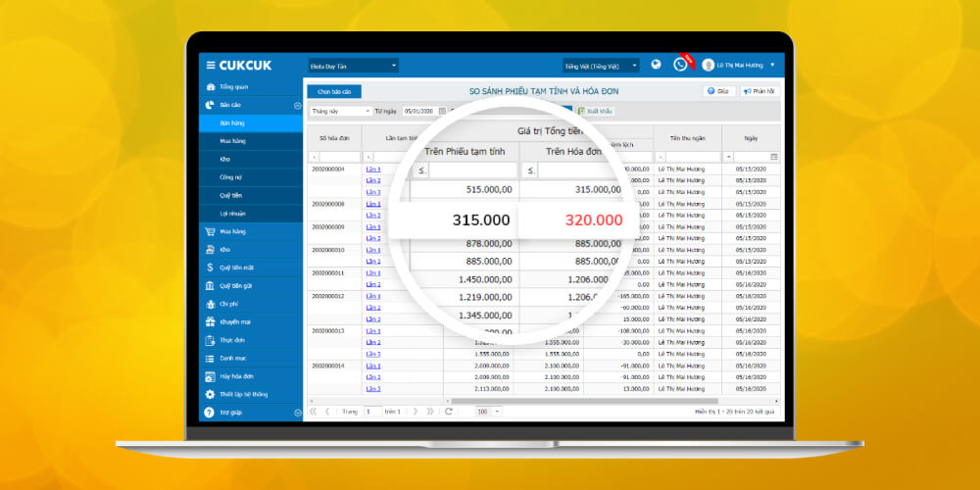Click the Trang page number field
The height and width of the screenshot is (490, 980).
[x=372, y=412]
